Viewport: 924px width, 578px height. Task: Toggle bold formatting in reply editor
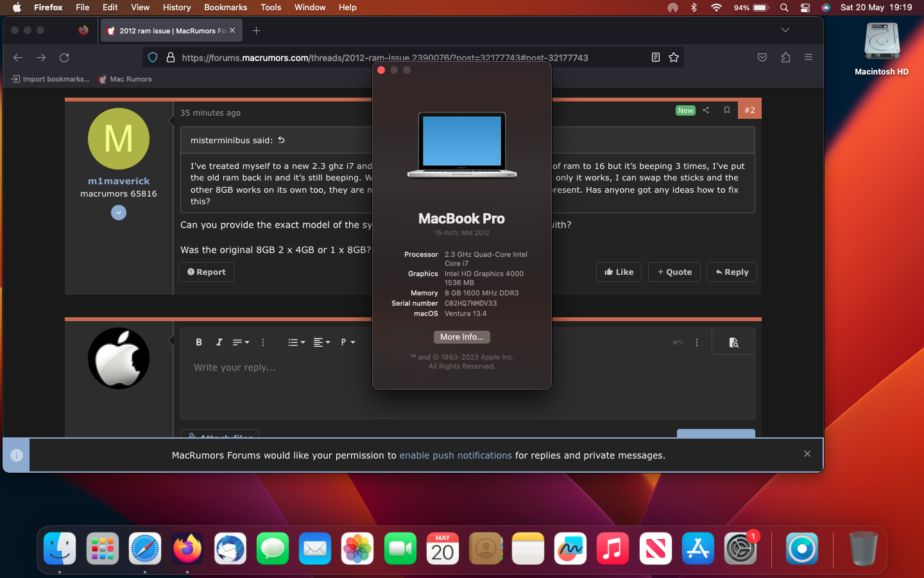click(x=199, y=342)
